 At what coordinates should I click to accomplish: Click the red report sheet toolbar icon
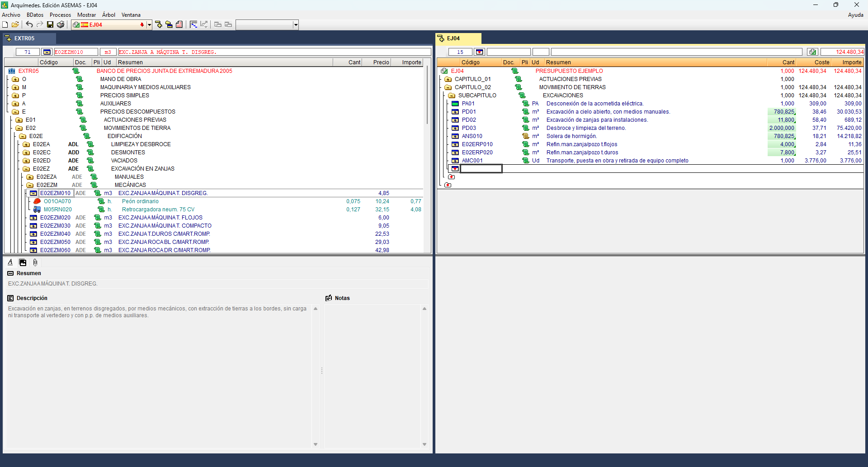click(179, 24)
